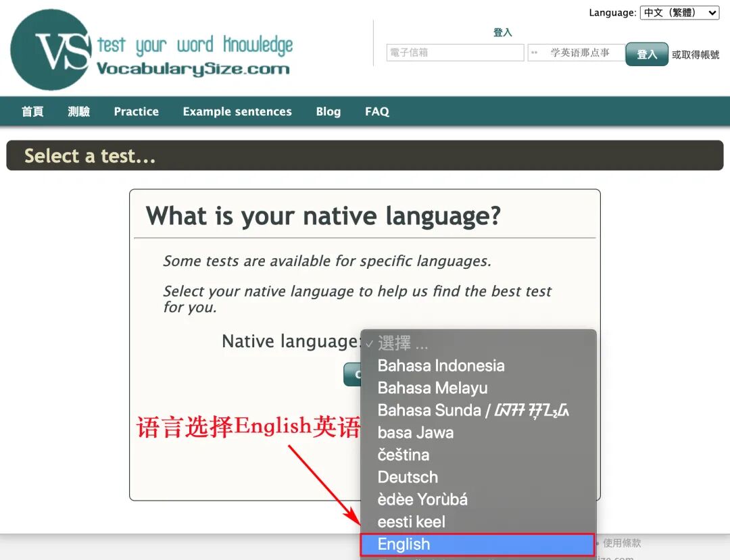Click the 電子信箱 email input field
Screen dimensions: 730x560
pyautogui.click(x=455, y=53)
